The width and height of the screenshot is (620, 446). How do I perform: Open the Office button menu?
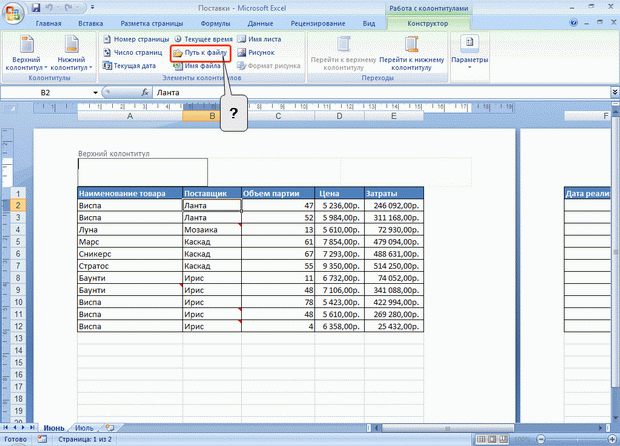coord(13,13)
